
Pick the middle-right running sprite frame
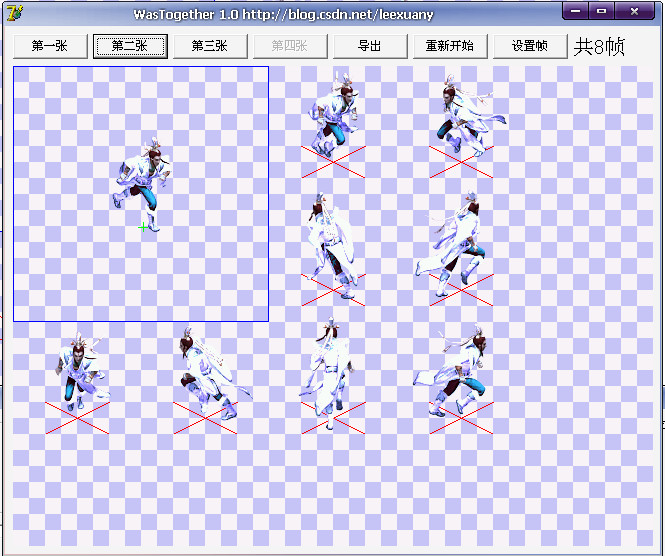pos(452,245)
